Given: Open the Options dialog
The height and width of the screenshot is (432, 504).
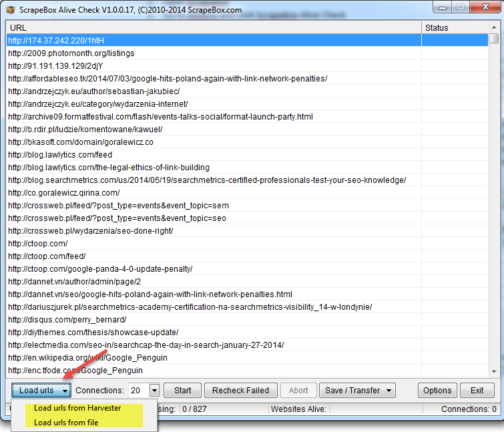Looking at the screenshot, I should pyautogui.click(x=437, y=390).
